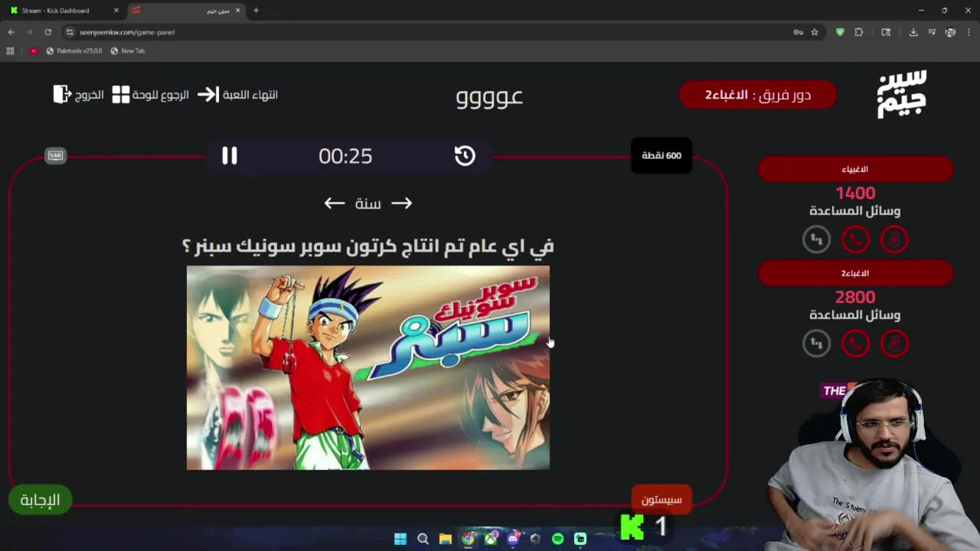Screen dimensions: 980x551
Task: Open the Streamlabs icon in taskbar
Action: [580, 539]
